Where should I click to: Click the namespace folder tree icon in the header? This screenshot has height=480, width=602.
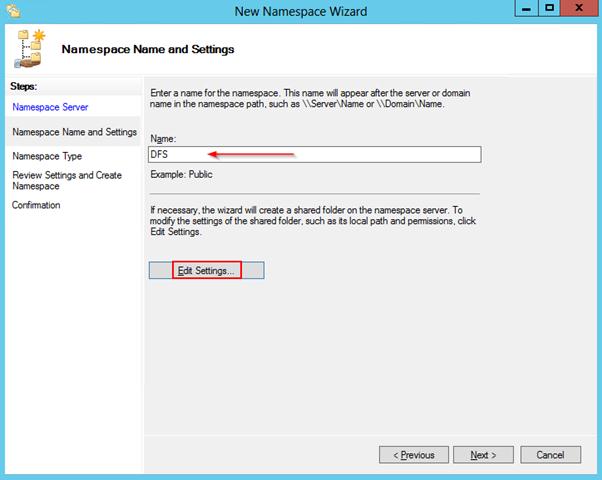tap(29, 48)
